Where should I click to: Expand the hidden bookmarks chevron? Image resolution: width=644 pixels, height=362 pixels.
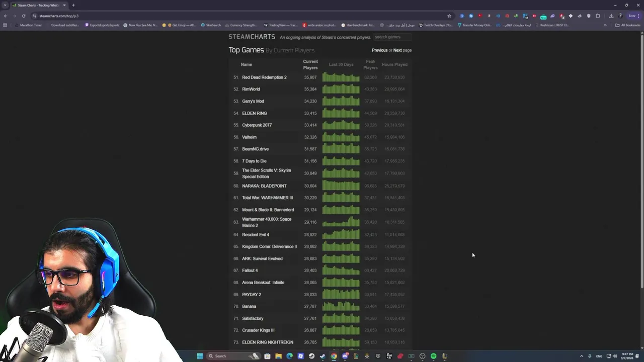605,25
